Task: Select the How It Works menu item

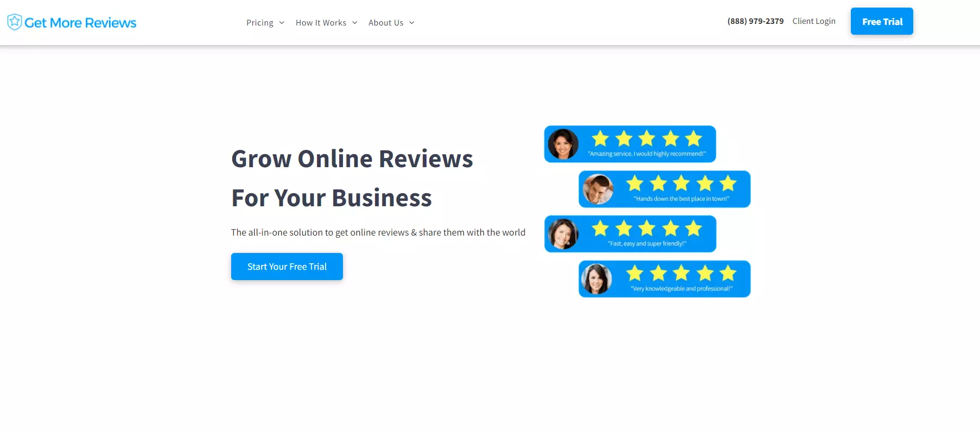Action: pos(321,23)
